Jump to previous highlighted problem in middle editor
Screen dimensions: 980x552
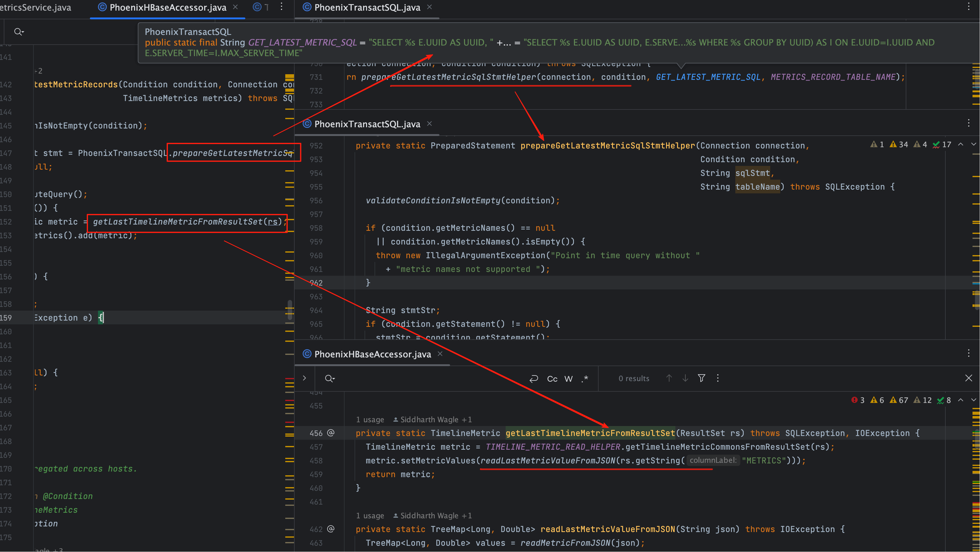(x=961, y=144)
